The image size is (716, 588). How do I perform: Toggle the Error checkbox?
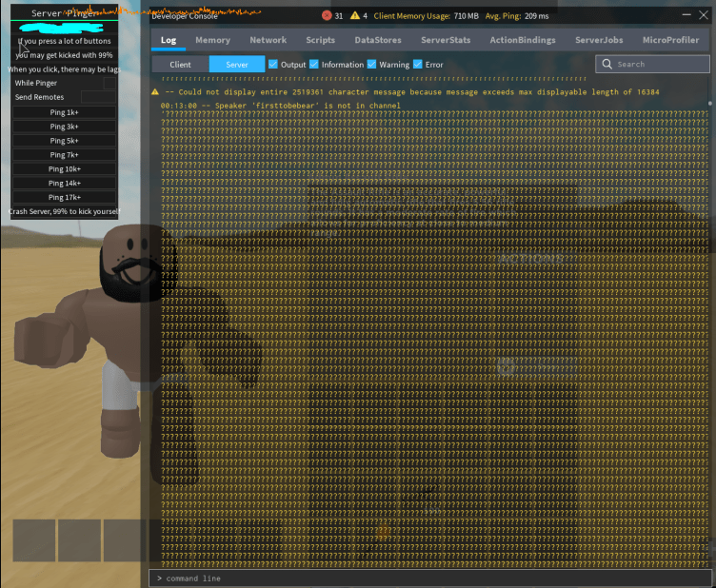(417, 64)
